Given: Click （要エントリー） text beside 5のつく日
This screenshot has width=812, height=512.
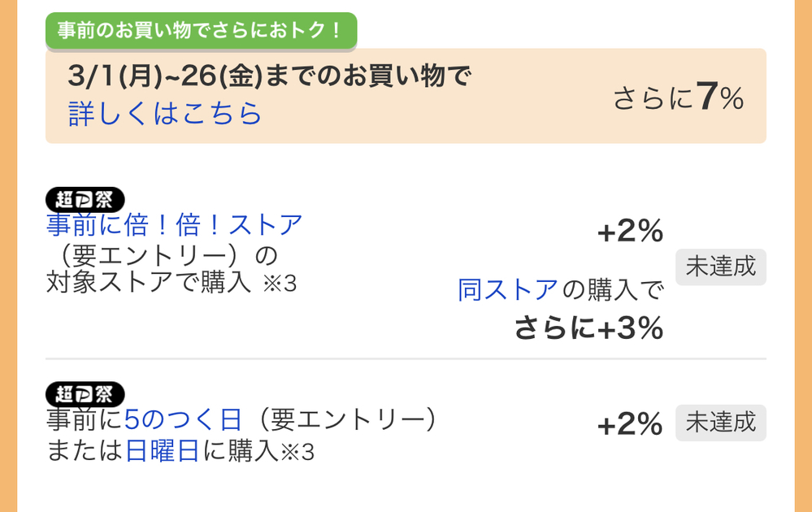Looking at the screenshot, I should click(x=344, y=420).
